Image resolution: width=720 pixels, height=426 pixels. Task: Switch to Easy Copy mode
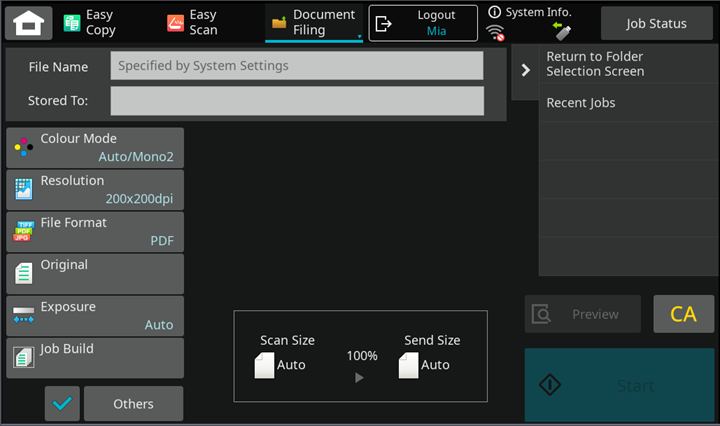point(90,23)
